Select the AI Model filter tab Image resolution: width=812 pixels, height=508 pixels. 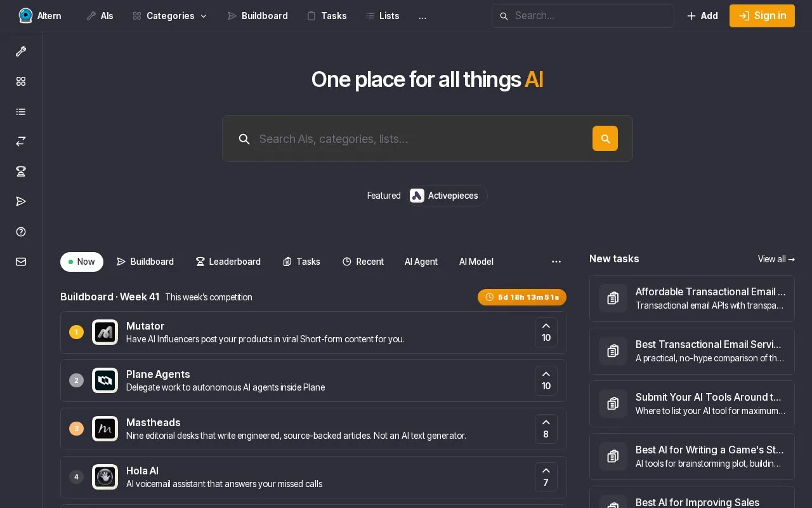tap(476, 262)
